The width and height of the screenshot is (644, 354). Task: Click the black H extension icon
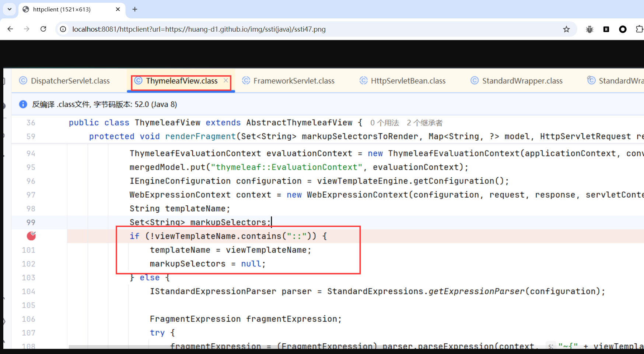click(606, 29)
